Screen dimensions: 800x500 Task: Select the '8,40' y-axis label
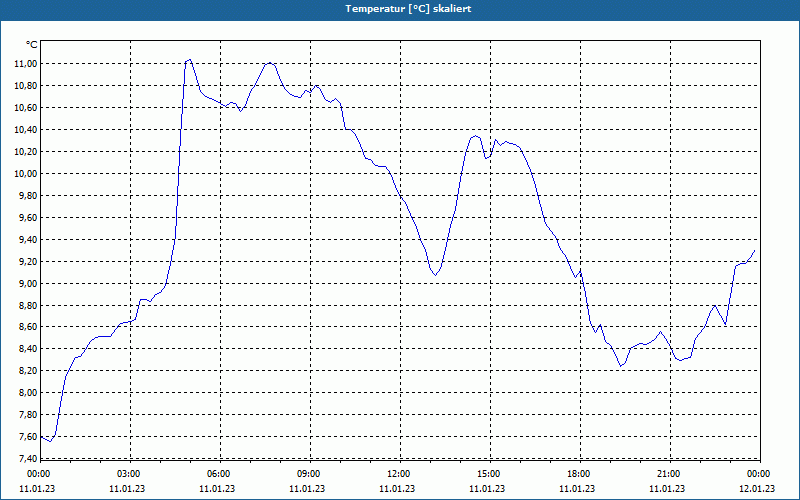coord(30,348)
